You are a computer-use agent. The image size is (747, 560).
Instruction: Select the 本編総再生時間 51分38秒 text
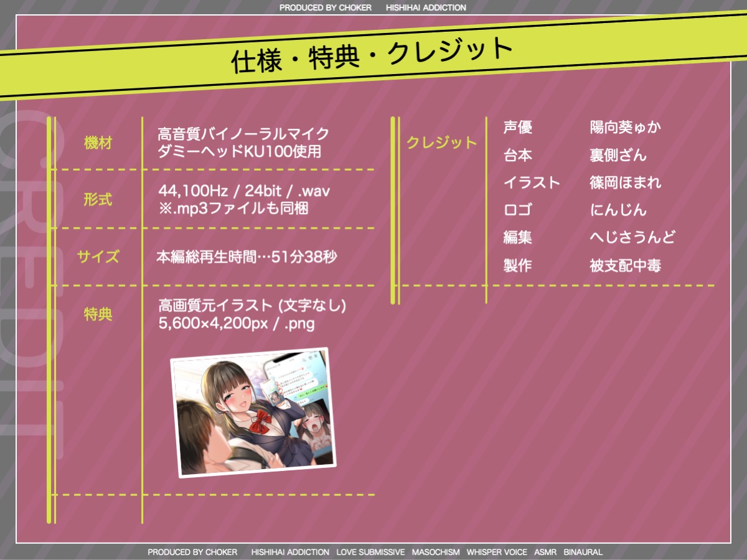coord(247,256)
